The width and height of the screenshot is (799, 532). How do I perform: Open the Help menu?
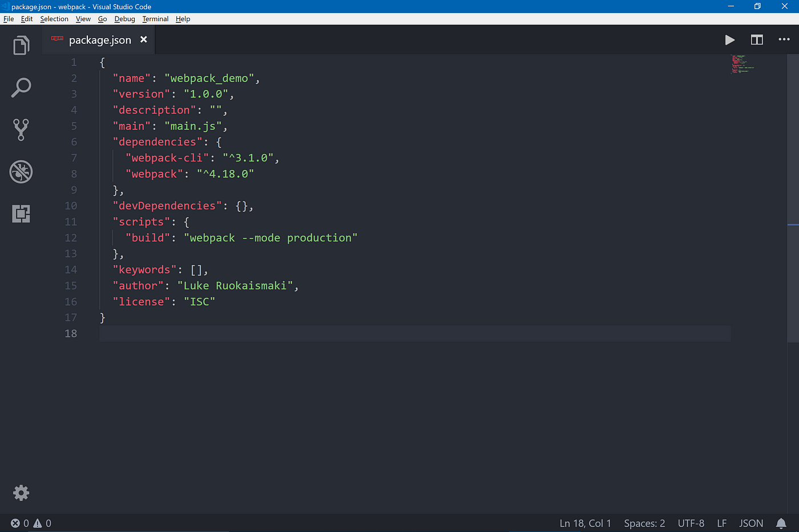(x=183, y=19)
